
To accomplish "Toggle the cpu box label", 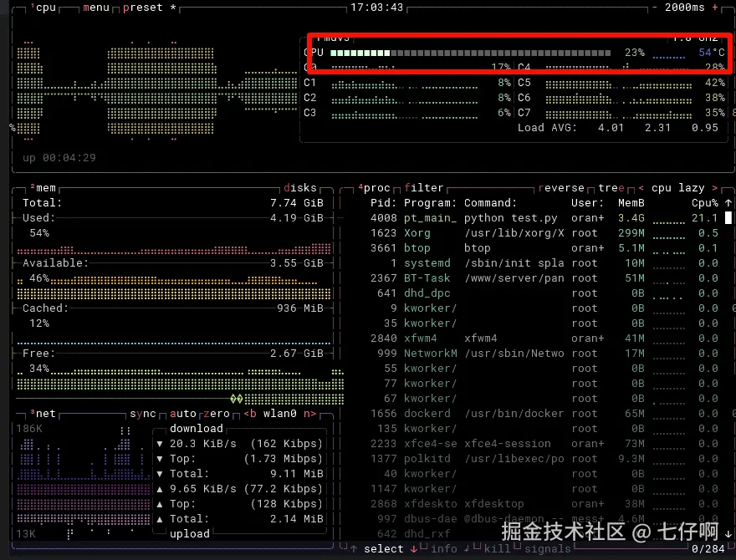I will (43, 8).
